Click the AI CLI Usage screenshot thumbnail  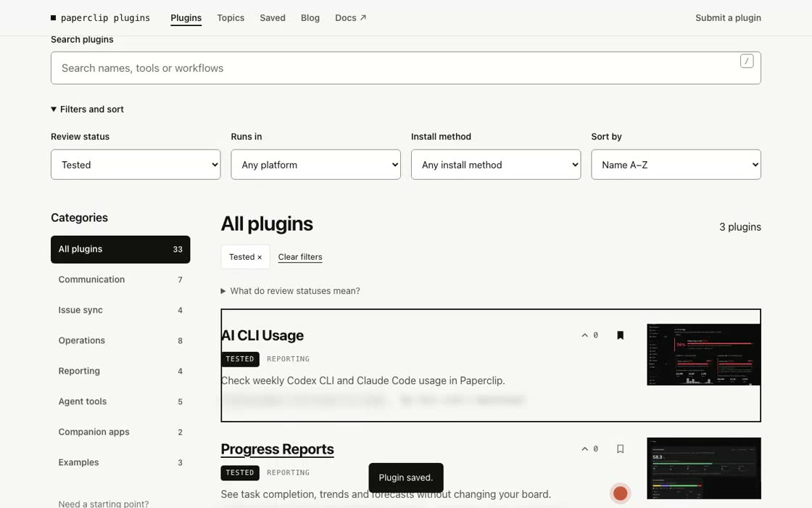point(704,355)
